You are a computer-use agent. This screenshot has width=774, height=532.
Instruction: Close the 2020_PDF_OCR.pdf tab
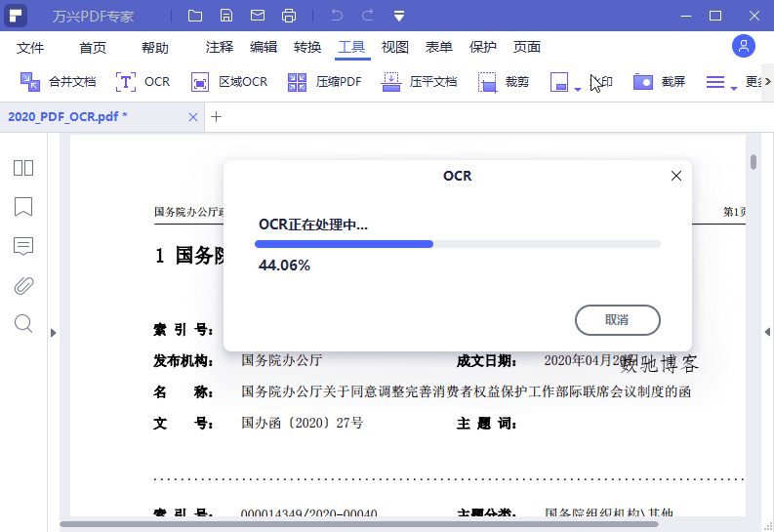pos(193,117)
